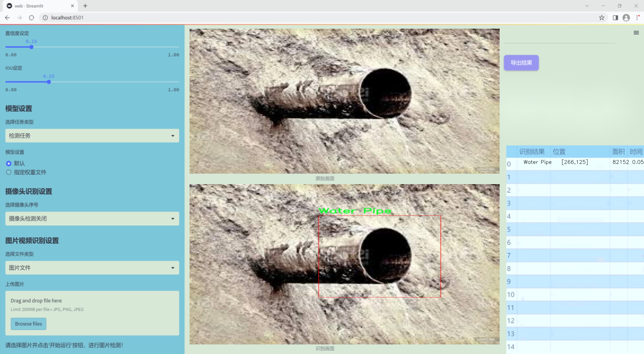The image size is (644, 354).
Task: Open the browser side panel icon
Action: click(615, 18)
